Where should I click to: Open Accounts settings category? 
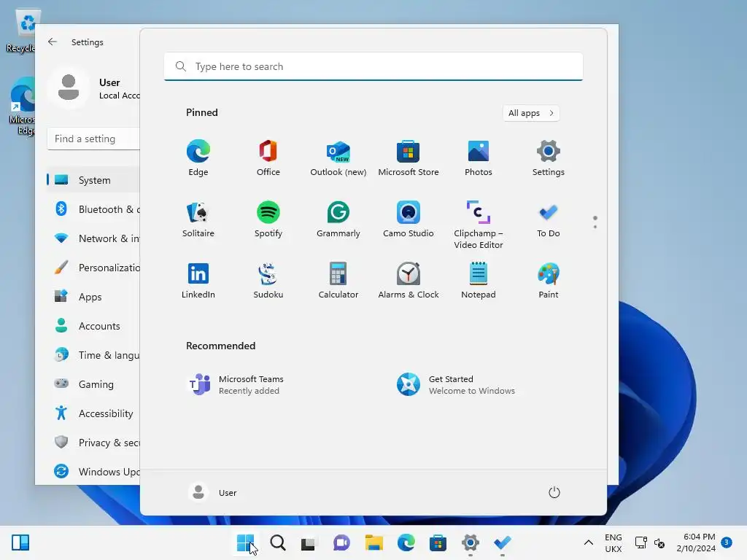coord(93,326)
